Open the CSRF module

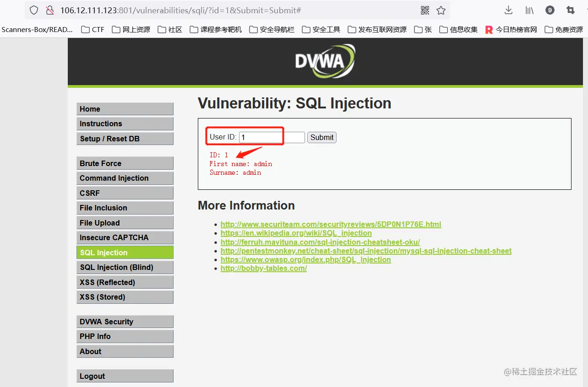click(x=125, y=193)
